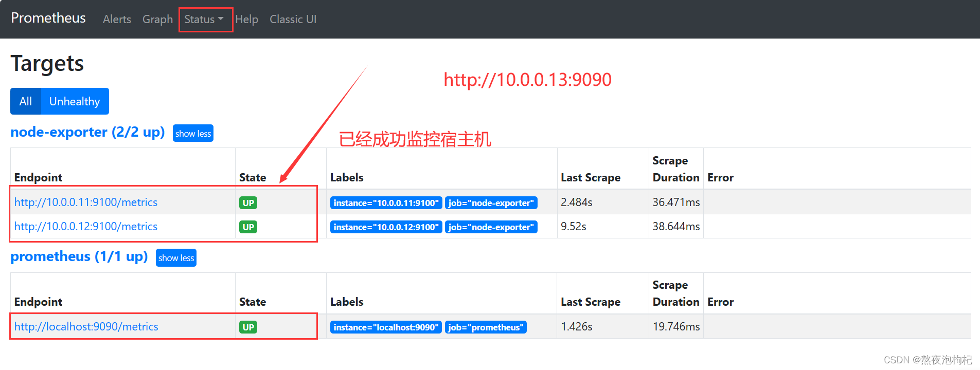This screenshot has width=980, height=370.
Task: Click job="node-exporter" badge in 10.0.0.11 row
Action: pos(491,203)
